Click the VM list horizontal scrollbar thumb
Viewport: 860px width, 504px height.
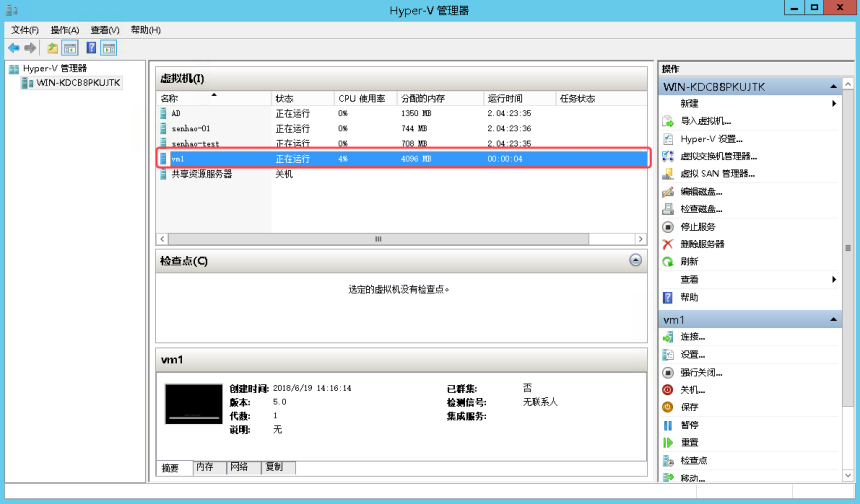(378, 239)
